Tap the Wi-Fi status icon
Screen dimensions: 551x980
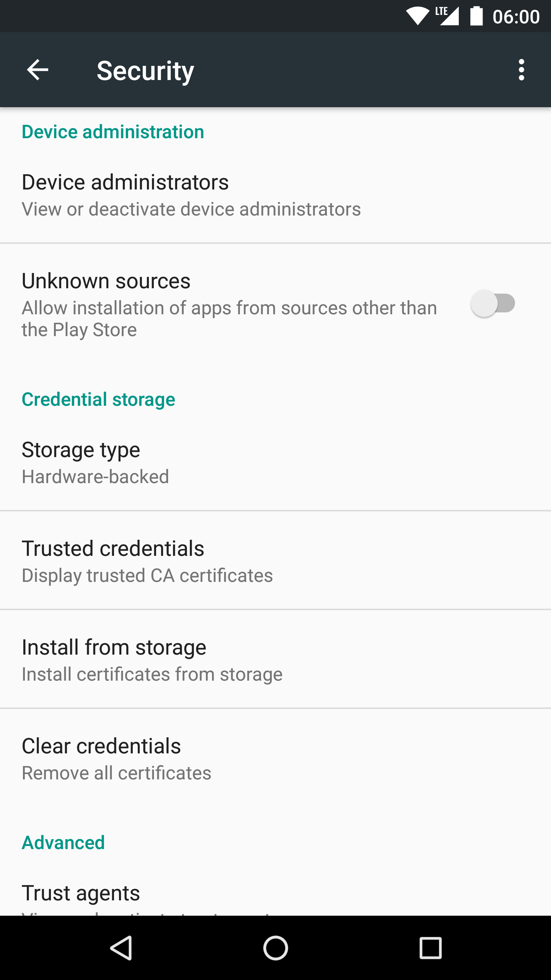418,16
